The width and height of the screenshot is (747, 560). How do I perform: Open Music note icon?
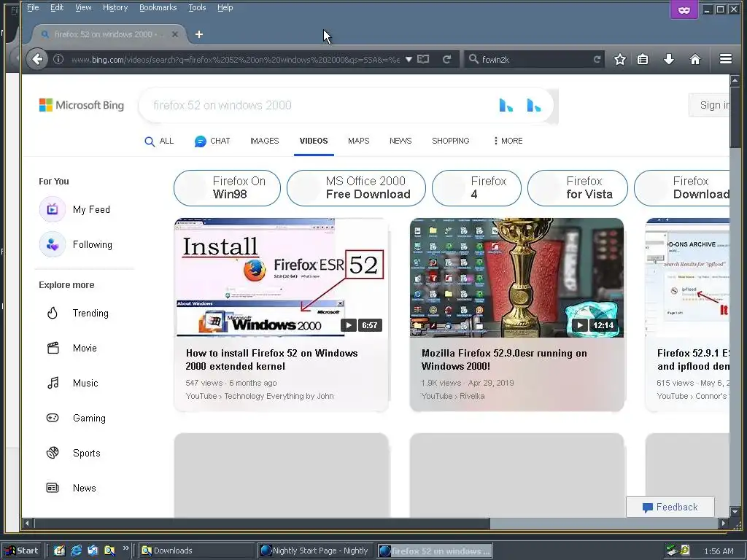(x=53, y=383)
